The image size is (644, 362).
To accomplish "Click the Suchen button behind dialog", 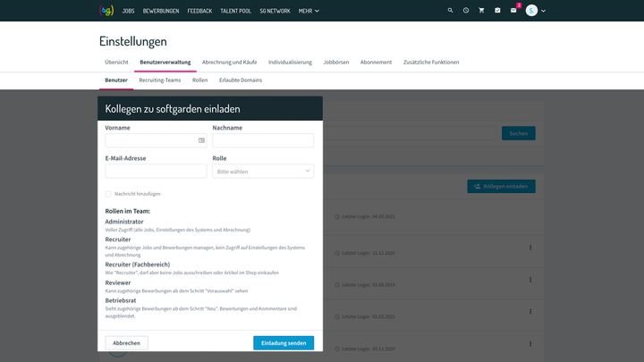I will tap(518, 133).
